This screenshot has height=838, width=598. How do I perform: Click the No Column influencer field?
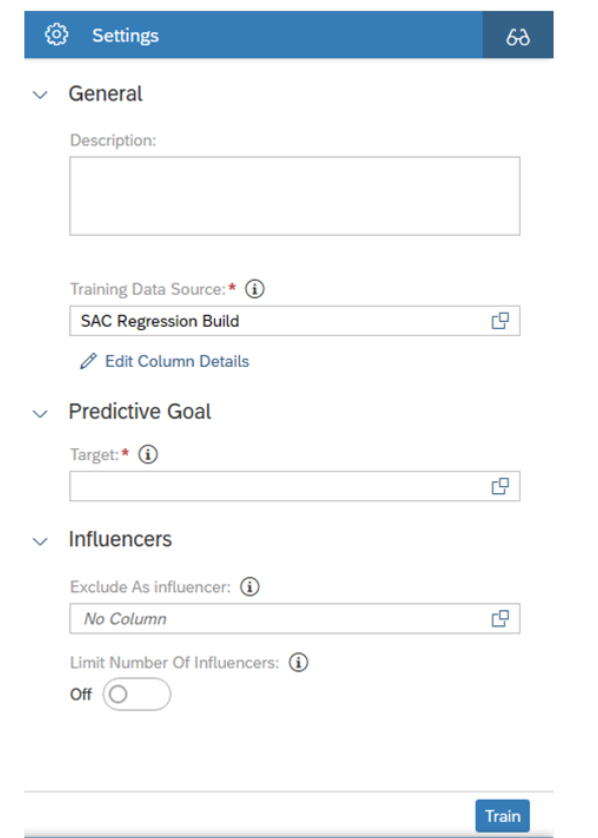tap(294, 618)
